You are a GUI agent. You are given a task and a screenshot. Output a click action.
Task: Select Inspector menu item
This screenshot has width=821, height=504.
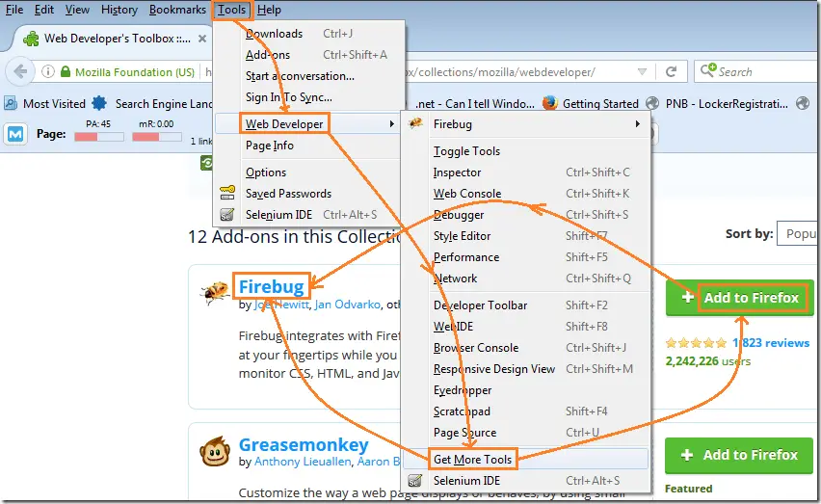pos(526,172)
